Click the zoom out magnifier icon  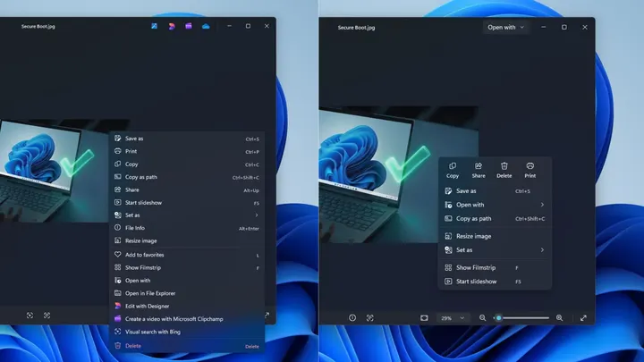click(x=482, y=317)
